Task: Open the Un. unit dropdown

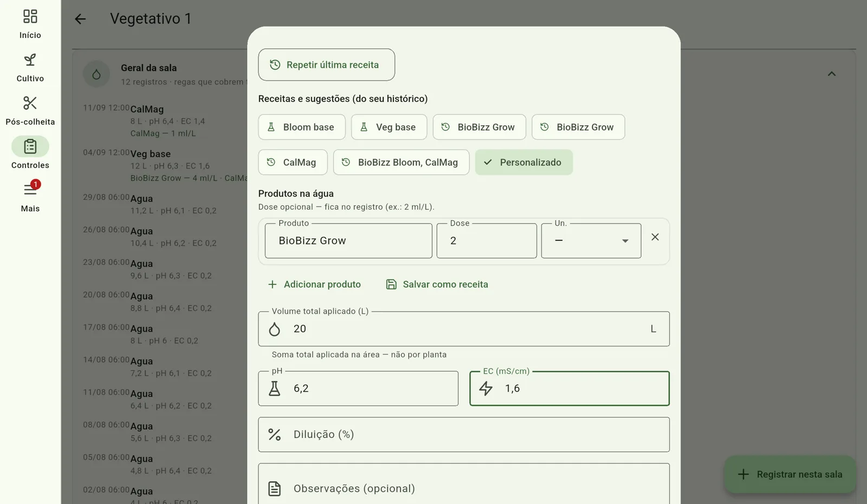Action: 591,241
